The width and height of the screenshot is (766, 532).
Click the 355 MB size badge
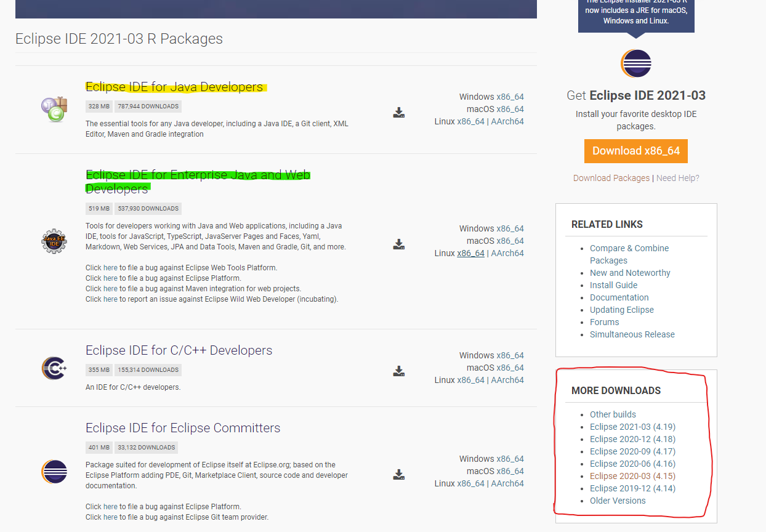99,370
